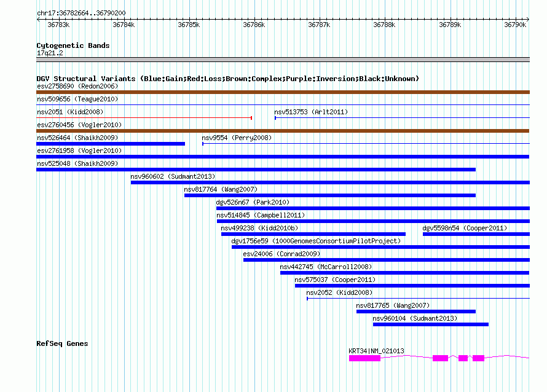Screen dimensions: 547x392
Task: Click the esv2758690 (Redon2006) brown variant bar
Action: (x=283, y=92)
